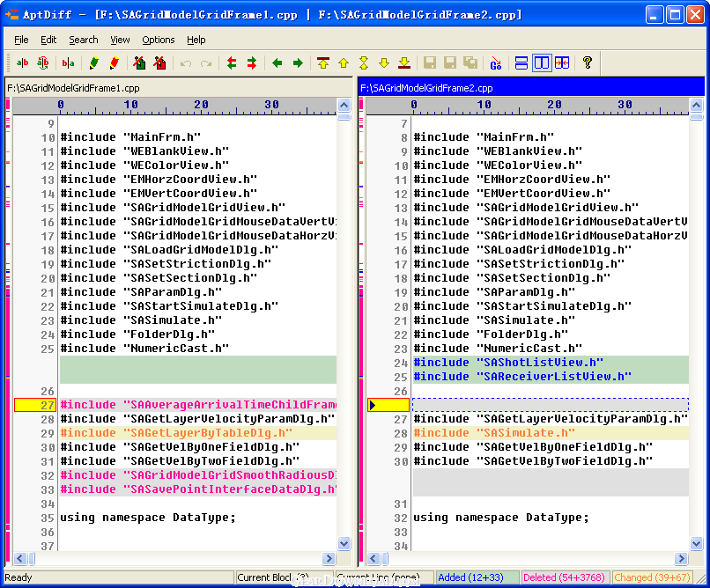Click the 'Ready' status bar text

tap(18, 577)
